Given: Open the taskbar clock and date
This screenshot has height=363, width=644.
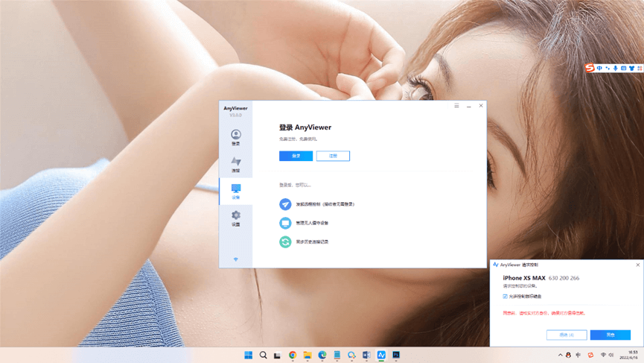Looking at the screenshot, I should [632, 355].
